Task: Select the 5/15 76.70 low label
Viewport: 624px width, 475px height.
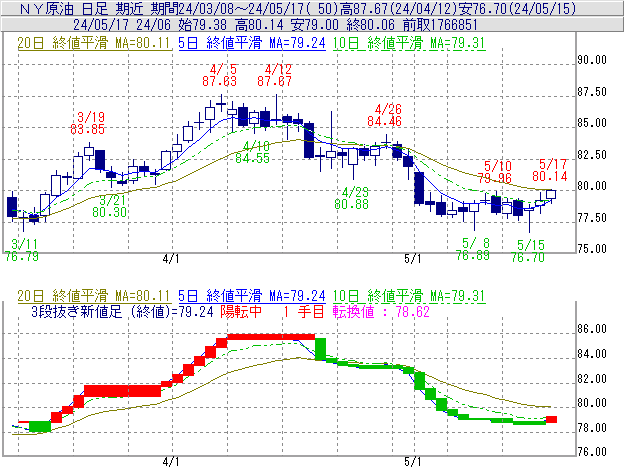Action: (x=528, y=251)
